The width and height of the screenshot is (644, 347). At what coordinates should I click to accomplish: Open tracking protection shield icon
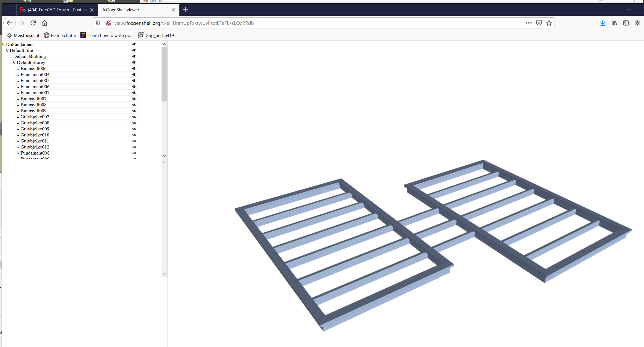tap(98, 23)
